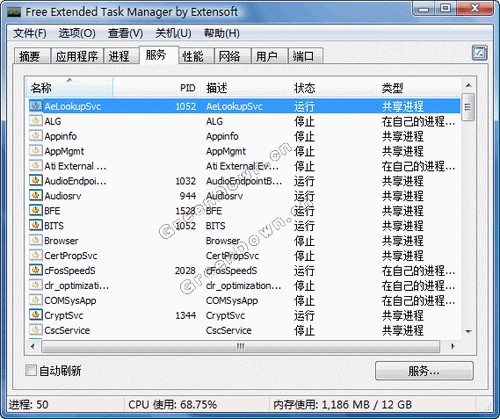The image size is (500, 419).
Task: Open the 文件(F) menu
Action: (x=30, y=33)
